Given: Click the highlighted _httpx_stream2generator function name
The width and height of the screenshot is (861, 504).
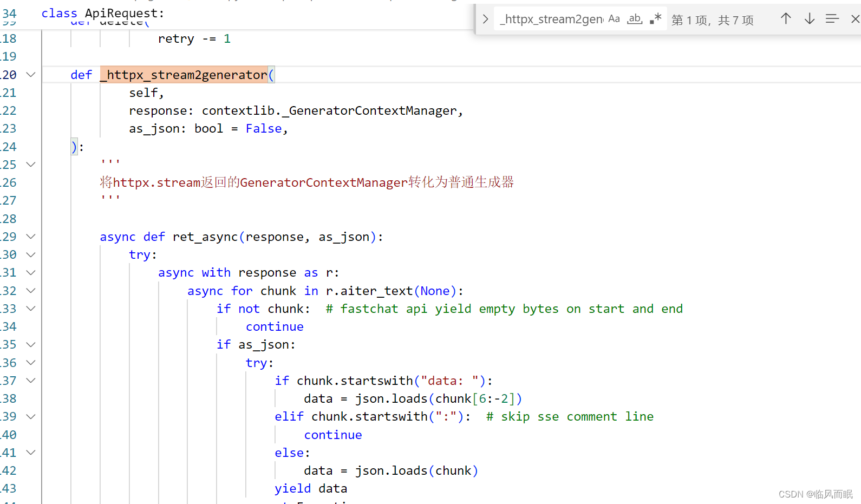Looking at the screenshot, I should [184, 75].
